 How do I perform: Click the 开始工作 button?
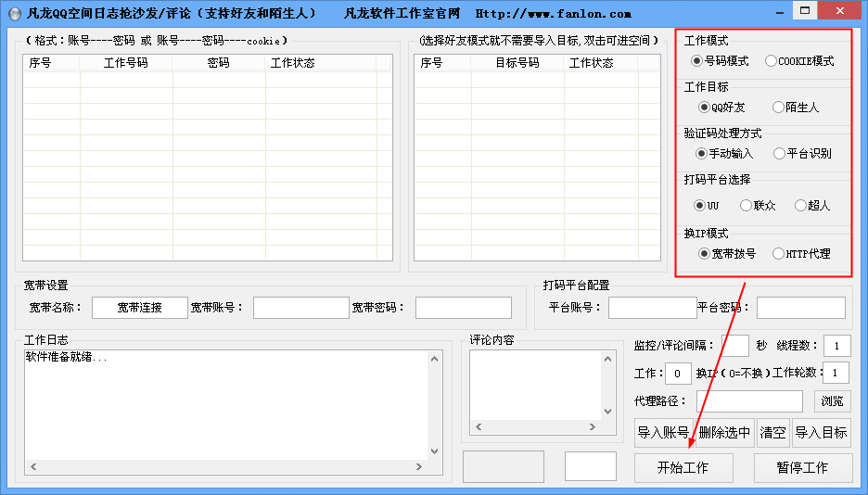[x=683, y=468]
